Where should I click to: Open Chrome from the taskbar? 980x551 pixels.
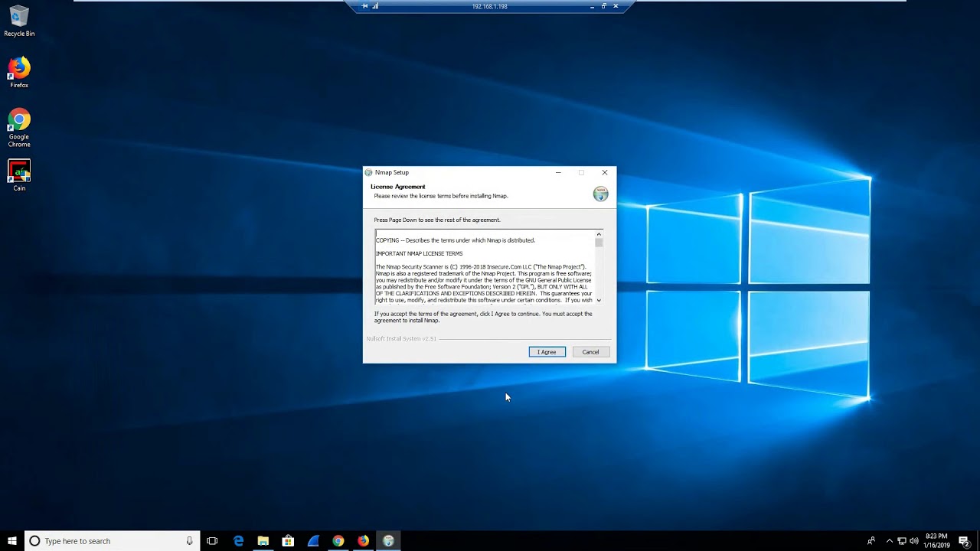tap(338, 541)
